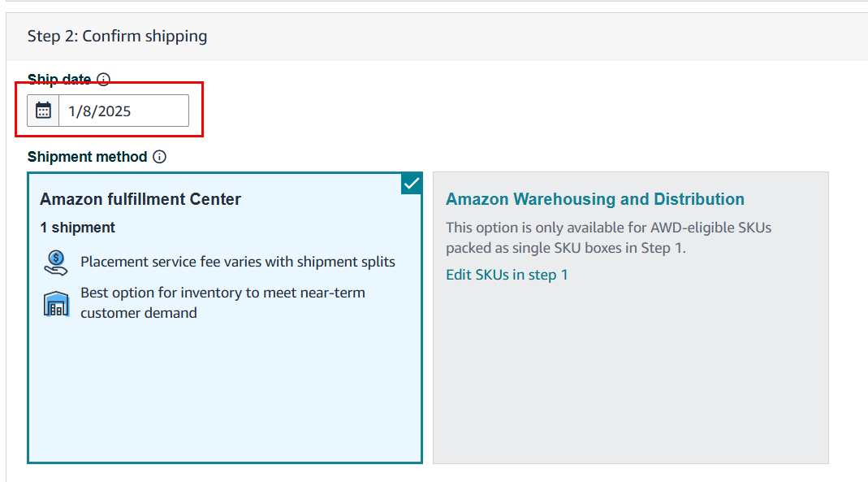Screen dimensions: 868x482
Task: Click the Ship date label
Action: pos(59,79)
